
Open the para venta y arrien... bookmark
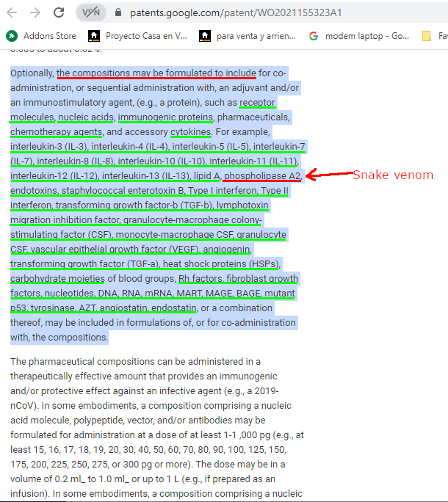point(248,35)
